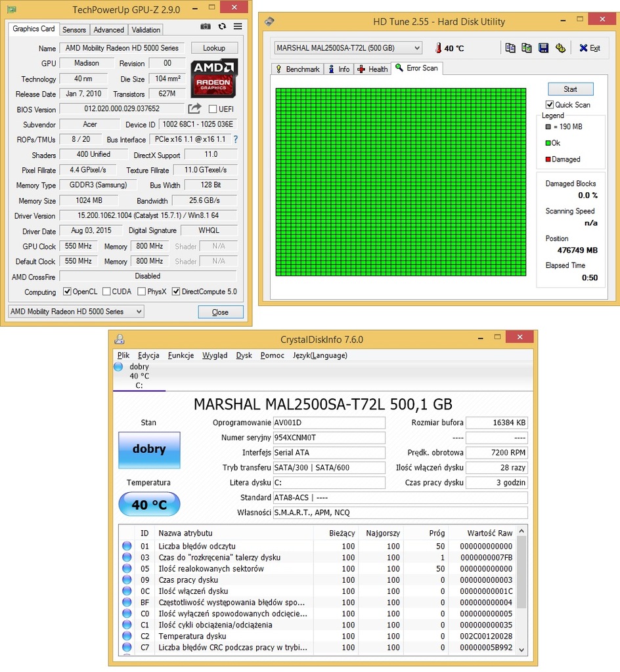This screenshot has width=620, height=672.
Task: Toggle the OpenCL checkbox
Action: tap(67, 291)
